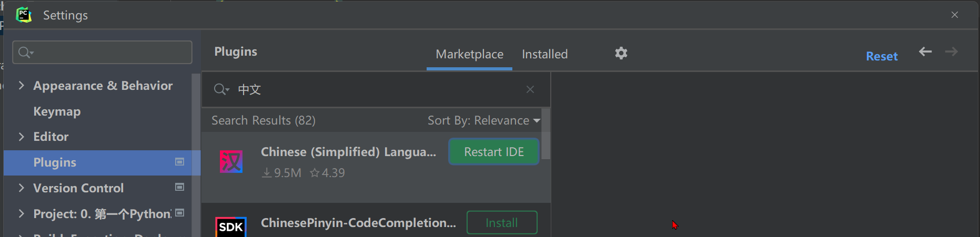Click the settings tree scrollbar

pos(196,155)
